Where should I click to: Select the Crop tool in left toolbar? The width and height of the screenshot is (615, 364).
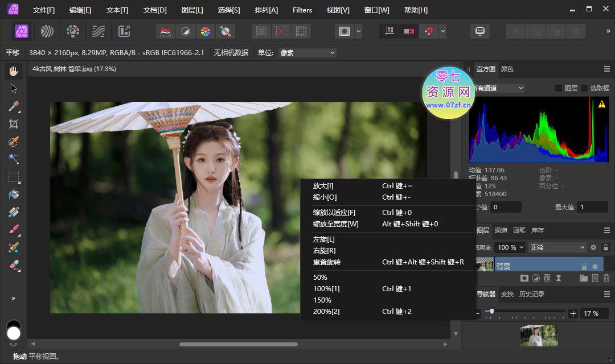(14, 124)
